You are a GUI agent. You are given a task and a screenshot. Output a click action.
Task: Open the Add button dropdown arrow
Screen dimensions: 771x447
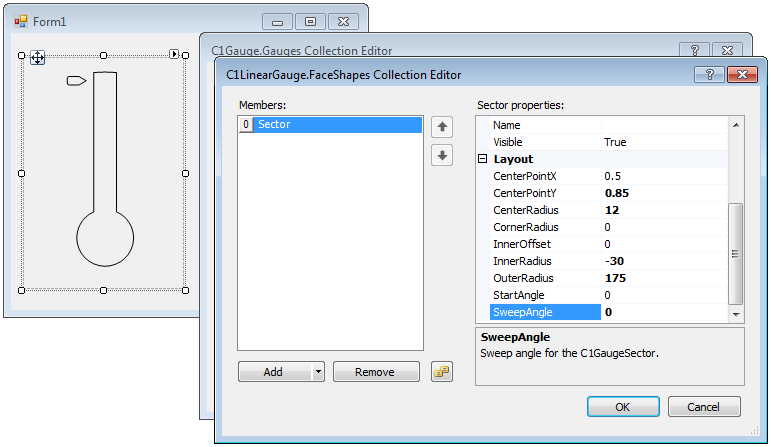[x=318, y=372]
